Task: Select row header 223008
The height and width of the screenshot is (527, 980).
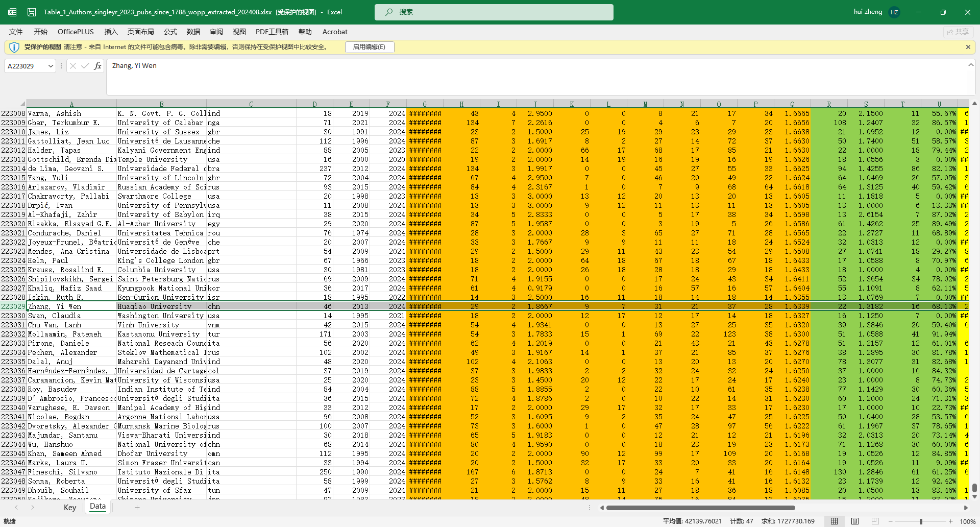Action: tap(13, 113)
